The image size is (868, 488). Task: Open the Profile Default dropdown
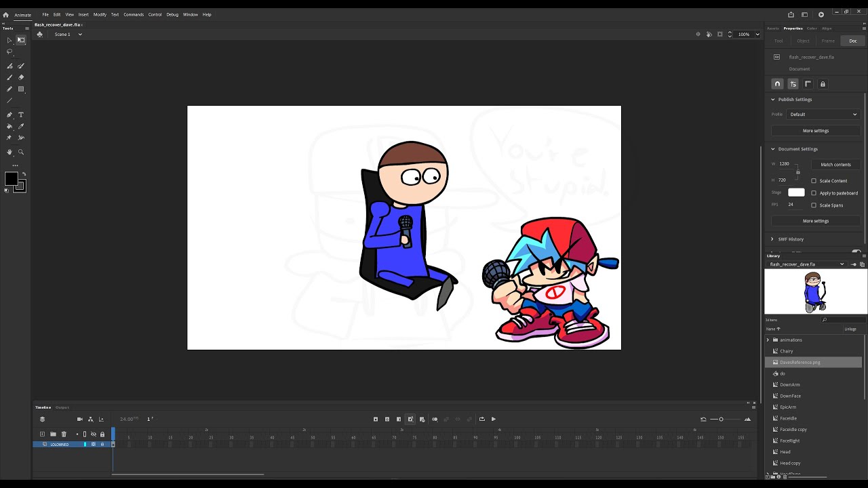(x=823, y=115)
